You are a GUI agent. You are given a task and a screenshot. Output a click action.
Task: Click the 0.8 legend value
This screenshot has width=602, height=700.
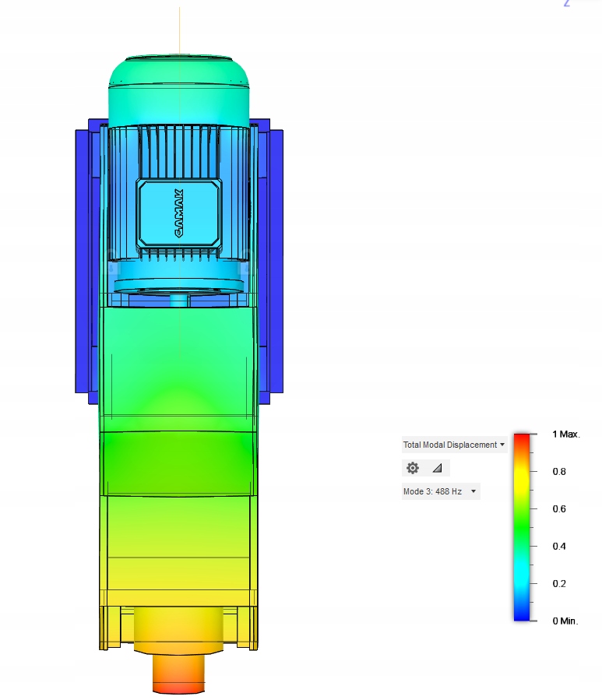coord(559,471)
